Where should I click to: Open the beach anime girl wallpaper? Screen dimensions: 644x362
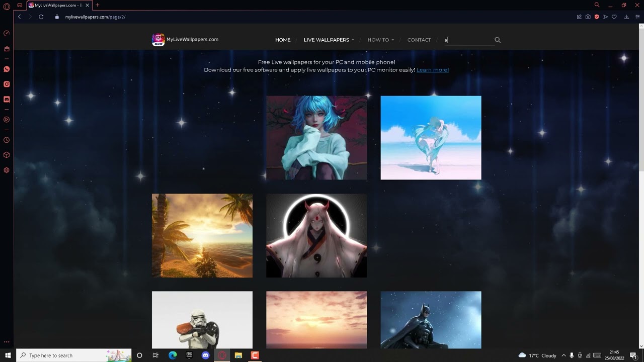pos(431,138)
